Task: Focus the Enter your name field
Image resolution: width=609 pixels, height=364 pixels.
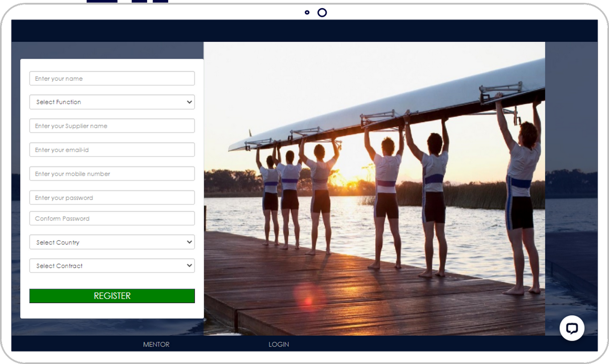Action: coord(112,78)
